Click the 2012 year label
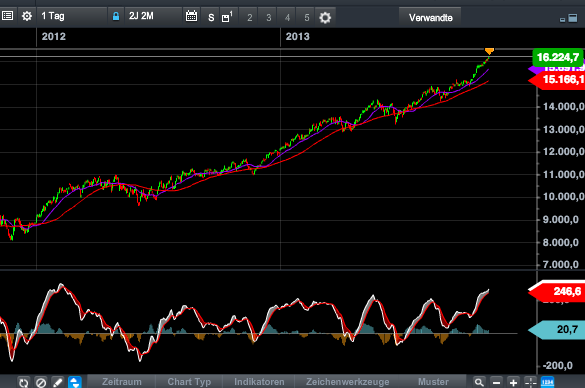The width and height of the screenshot is (585, 388). pyautogui.click(x=54, y=37)
